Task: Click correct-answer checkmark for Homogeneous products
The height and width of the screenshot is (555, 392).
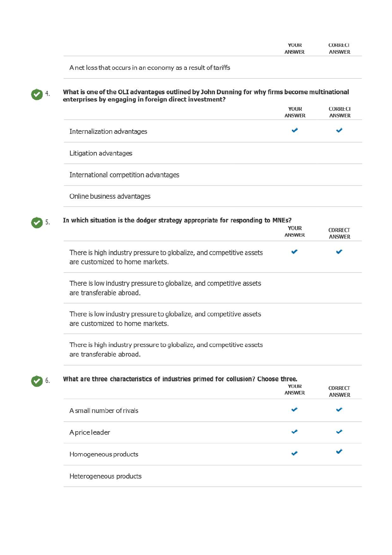Action: click(x=339, y=452)
